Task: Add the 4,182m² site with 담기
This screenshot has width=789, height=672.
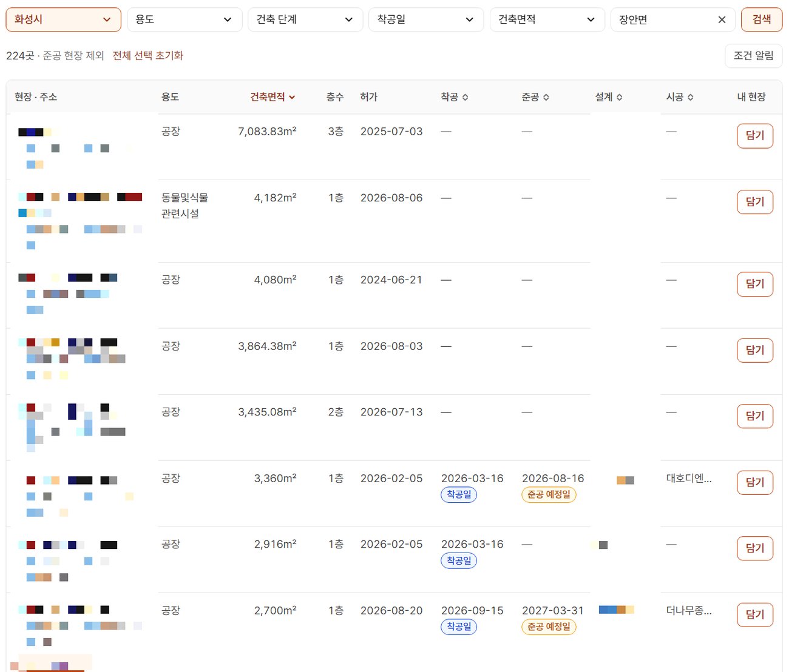Action: click(x=755, y=202)
